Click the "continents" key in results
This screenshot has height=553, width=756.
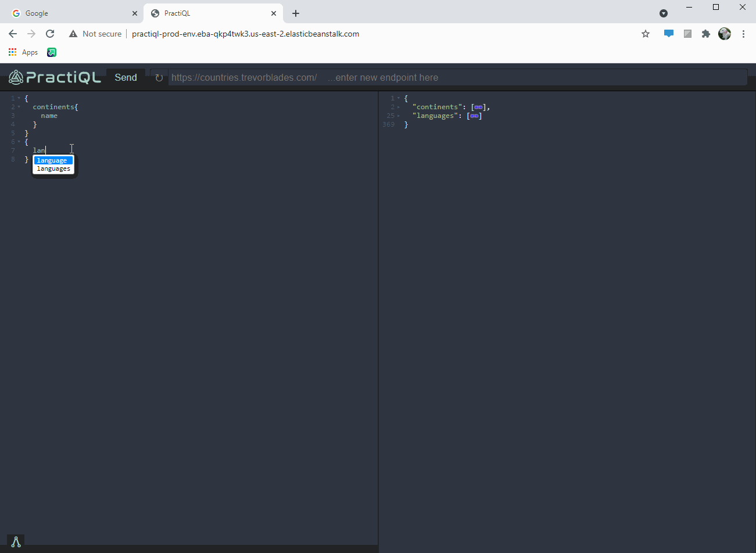tap(438, 107)
